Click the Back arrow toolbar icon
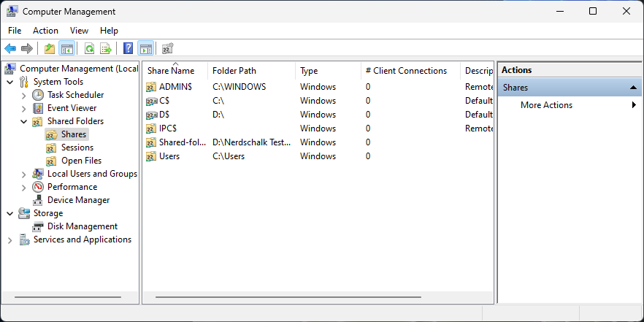Screen dimensions: 644x322 pos(10,49)
